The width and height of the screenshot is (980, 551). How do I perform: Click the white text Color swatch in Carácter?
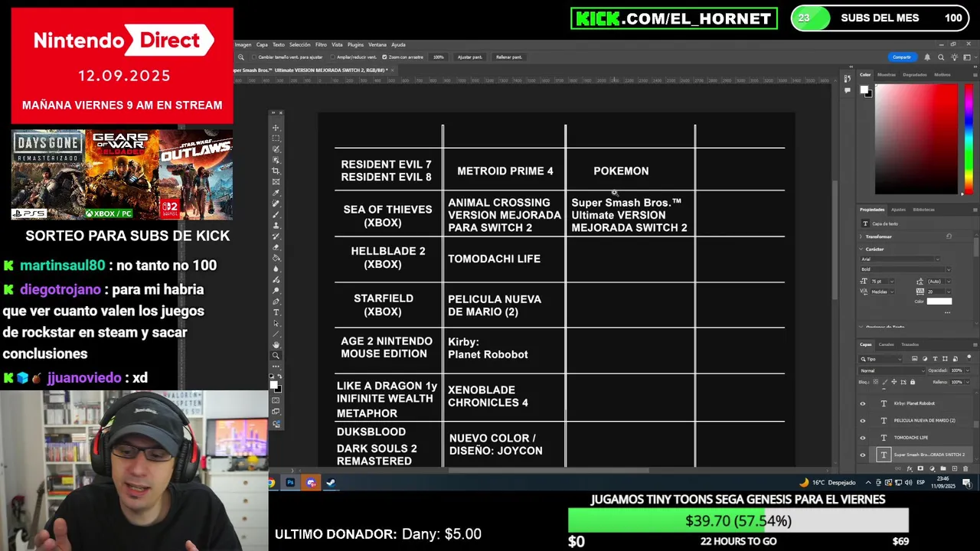pyautogui.click(x=939, y=302)
